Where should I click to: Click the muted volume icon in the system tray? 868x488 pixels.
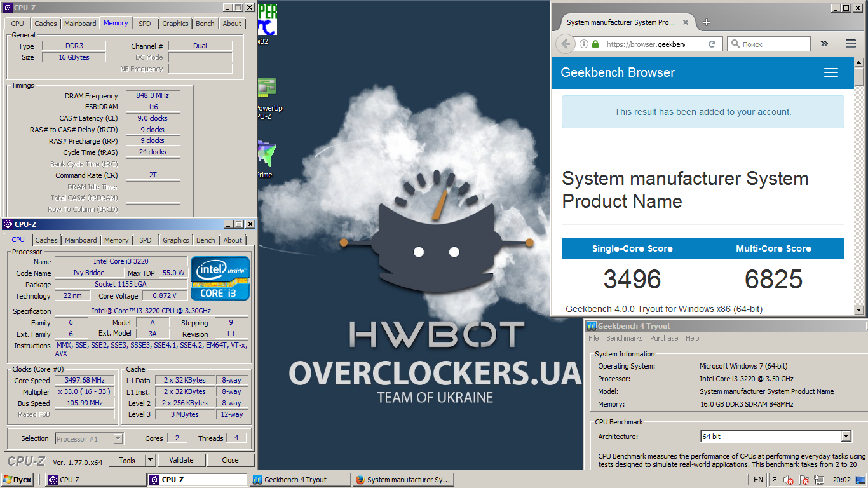789,480
